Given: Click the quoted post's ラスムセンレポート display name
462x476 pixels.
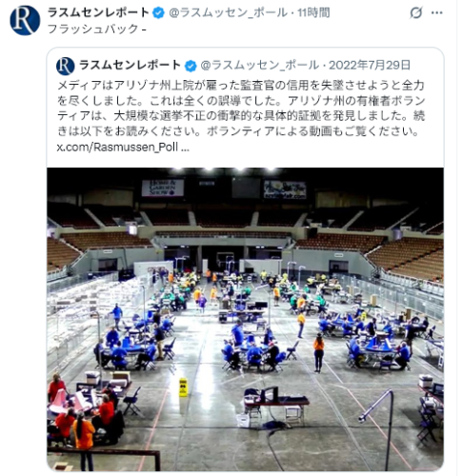Looking at the screenshot, I should pyautogui.click(x=131, y=66).
